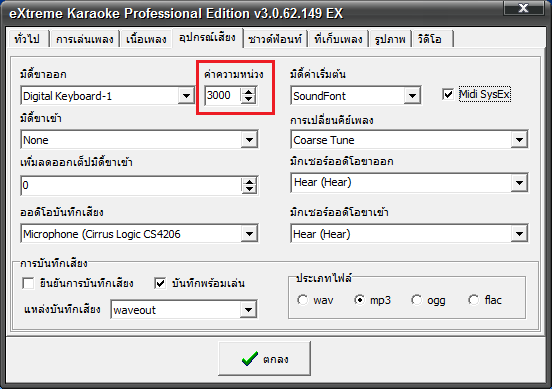
Task: Open the SoundFont default MIDI dropdown
Action: click(x=412, y=95)
